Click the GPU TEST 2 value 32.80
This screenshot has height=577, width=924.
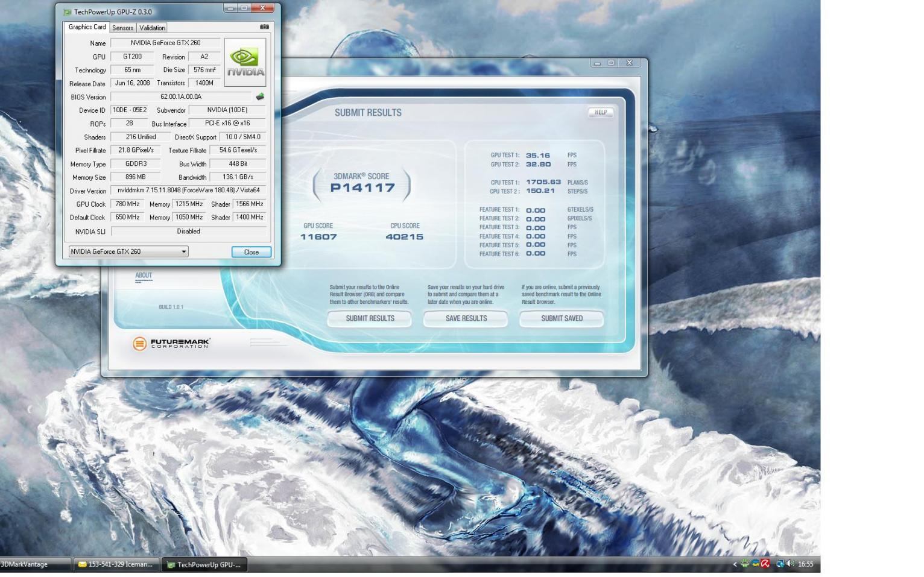coord(538,164)
